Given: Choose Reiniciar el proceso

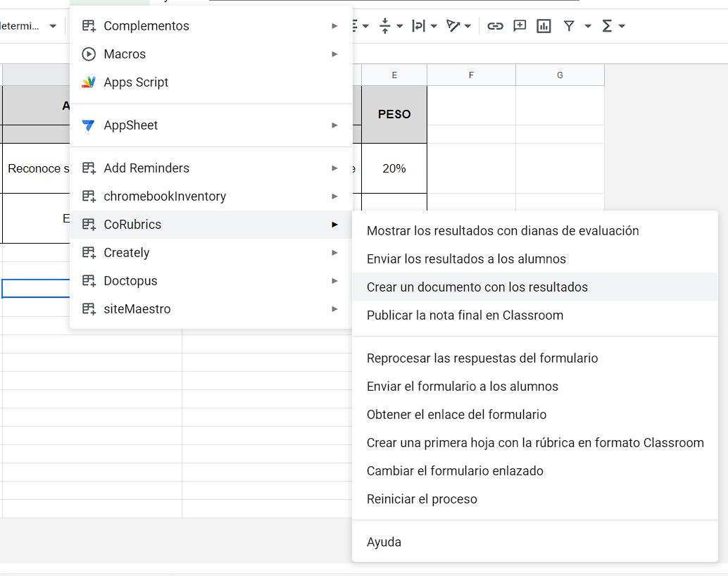Looking at the screenshot, I should 535,499.
